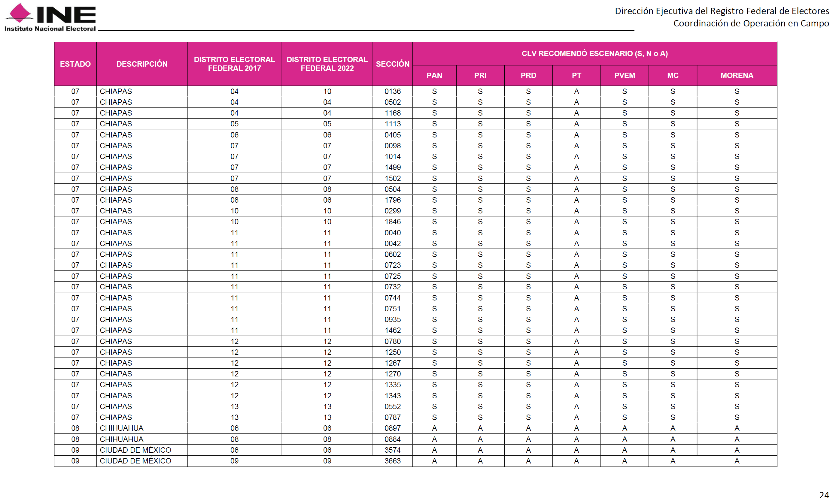The width and height of the screenshot is (833, 504).
Task: Click the PVEM party column header
Action: (x=625, y=75)
